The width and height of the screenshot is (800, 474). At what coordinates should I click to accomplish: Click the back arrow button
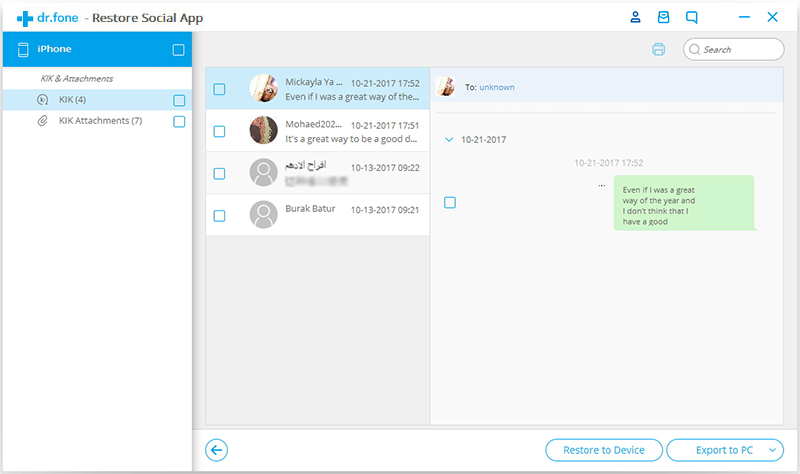click(216, 450)
